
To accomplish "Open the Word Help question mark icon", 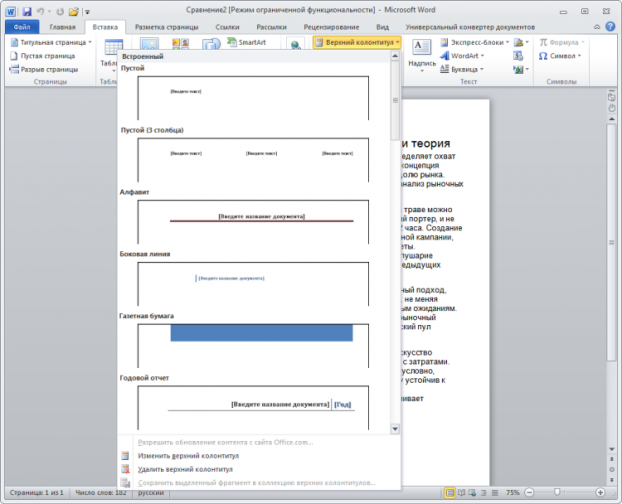I will click(x=610, y=28).
